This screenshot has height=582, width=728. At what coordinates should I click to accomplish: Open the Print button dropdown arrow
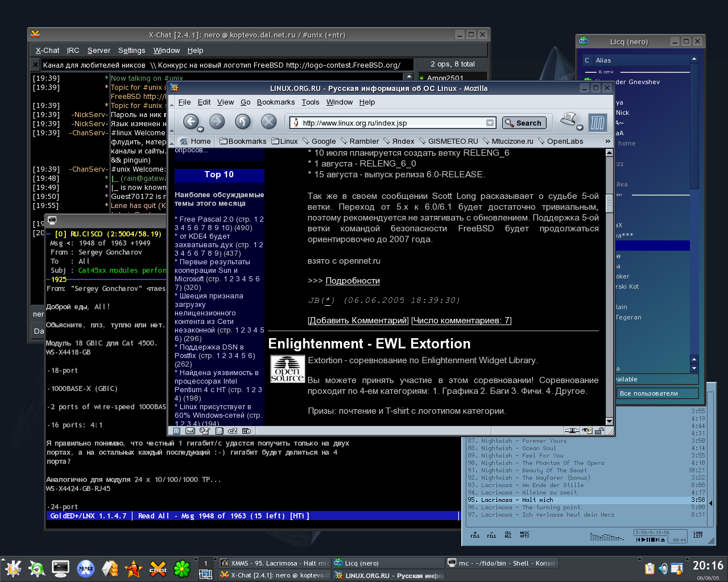pos(580,127)
